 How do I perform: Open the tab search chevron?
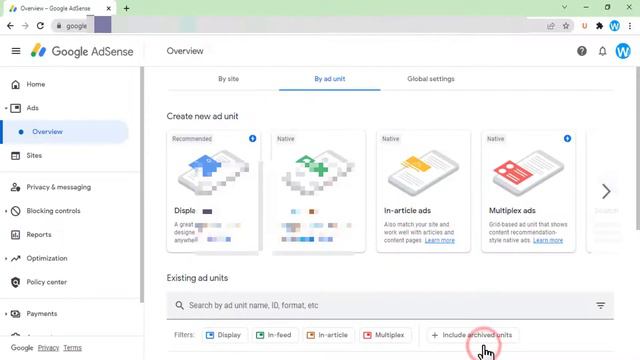pyautogui.click(x=564, y=7)
